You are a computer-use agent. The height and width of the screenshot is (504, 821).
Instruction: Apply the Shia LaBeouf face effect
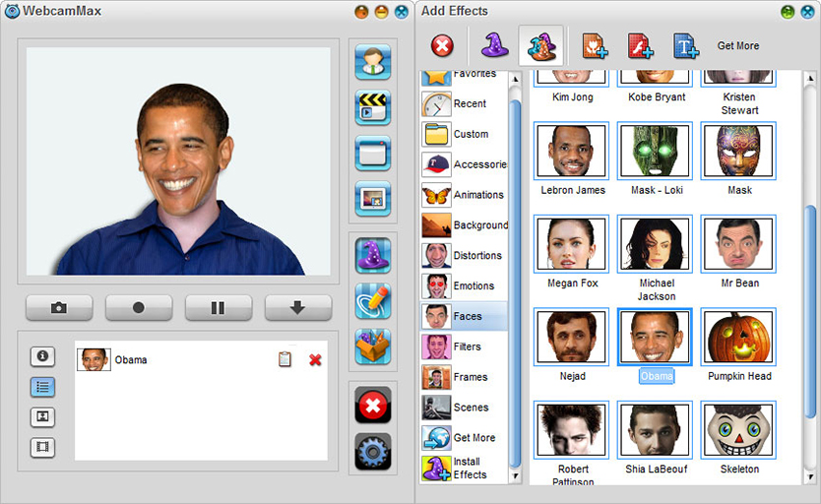pyautogui.click(x=655, y=430)
